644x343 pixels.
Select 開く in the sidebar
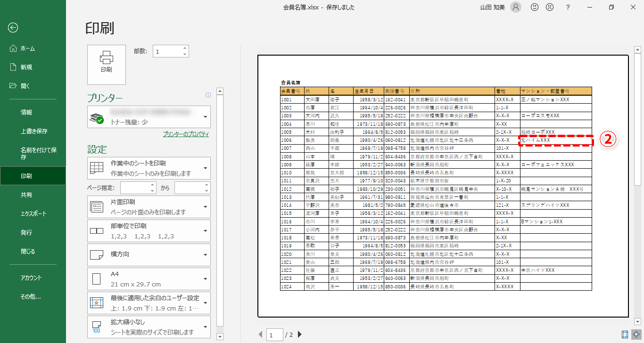(x=33, y=86)
